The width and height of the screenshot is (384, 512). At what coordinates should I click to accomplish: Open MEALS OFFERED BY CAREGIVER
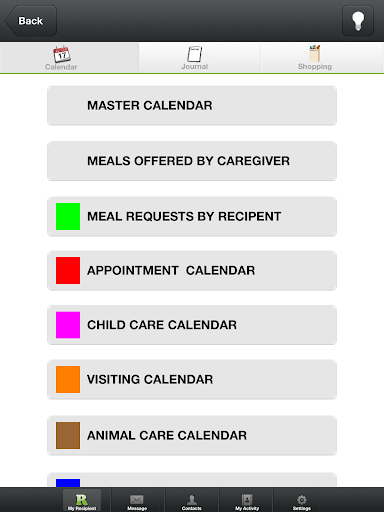click(x=192, y=161)
